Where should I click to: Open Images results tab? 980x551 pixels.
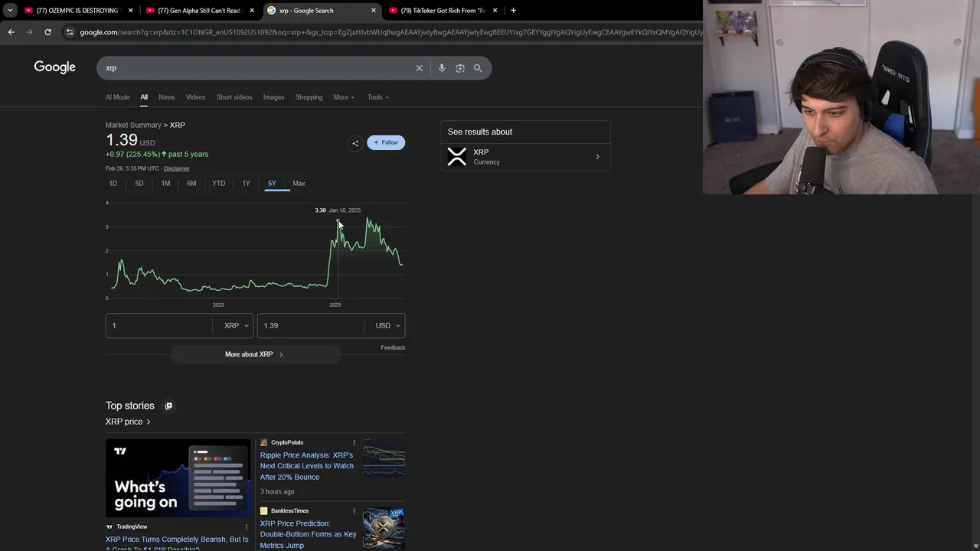[273, 97]
